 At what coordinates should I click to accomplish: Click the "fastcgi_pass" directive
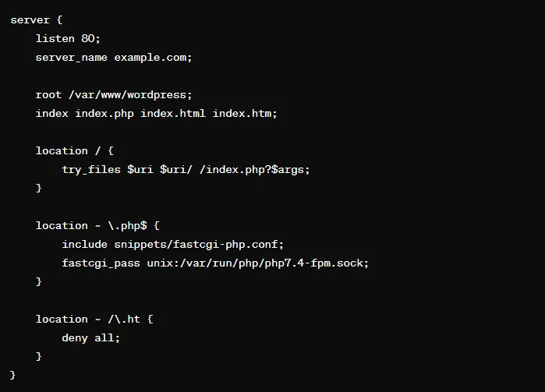pos(101,263)
